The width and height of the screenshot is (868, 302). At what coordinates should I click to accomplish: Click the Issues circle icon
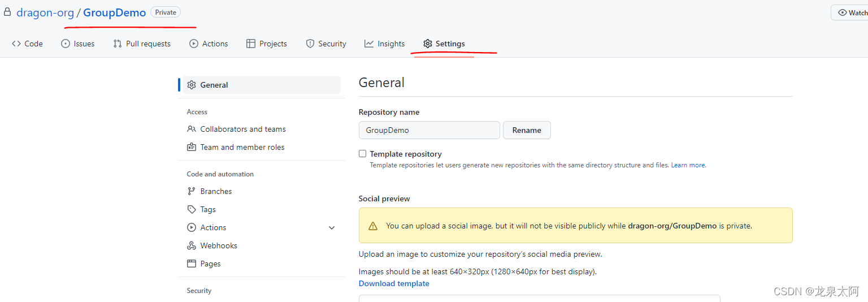coord(66,44)
